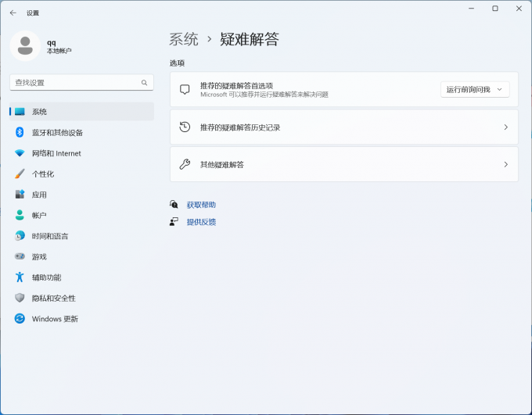Click the qq user avatar icon
This screenshot has width=532, height=415.
click(25, 46)
